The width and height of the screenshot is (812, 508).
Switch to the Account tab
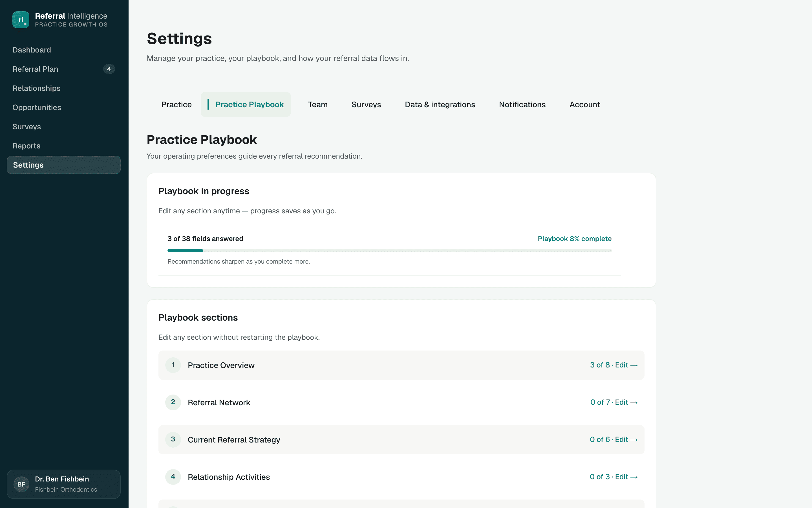click(585, 104)
